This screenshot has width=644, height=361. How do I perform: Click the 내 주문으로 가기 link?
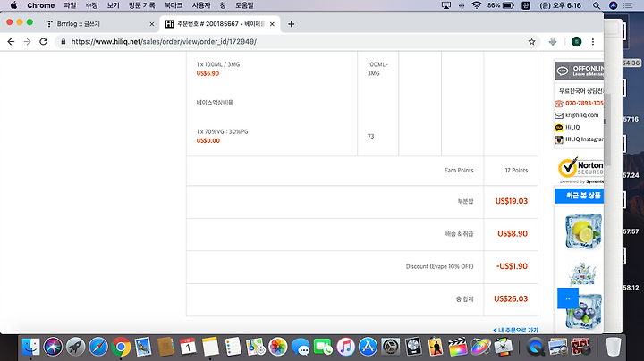[515, 330]
